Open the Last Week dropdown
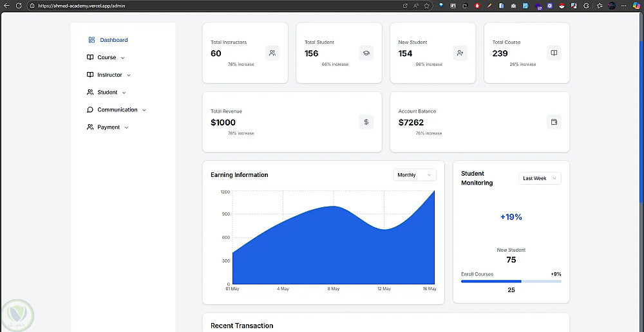 coord(540,178)
